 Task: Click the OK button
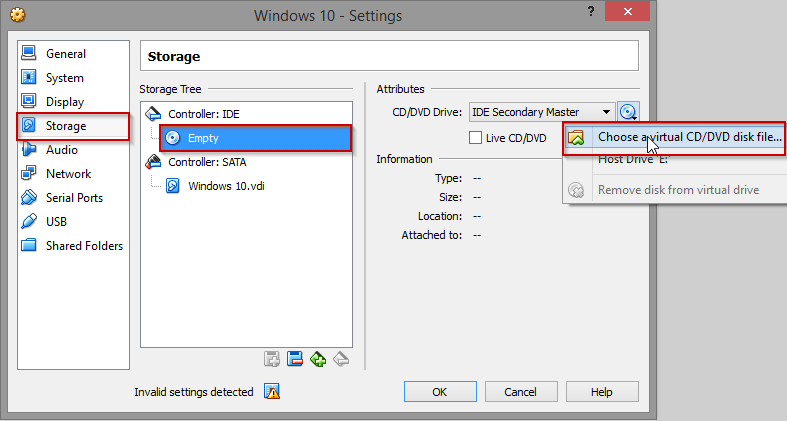click(440, 391)
